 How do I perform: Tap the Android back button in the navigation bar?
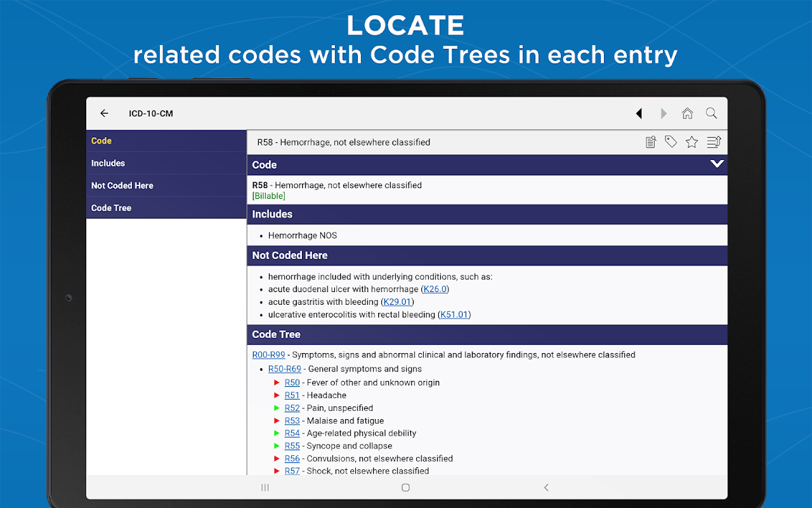546,488
